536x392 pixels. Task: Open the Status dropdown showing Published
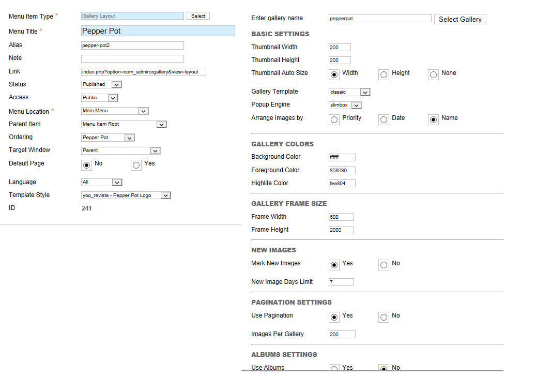(x=101, y=84)
